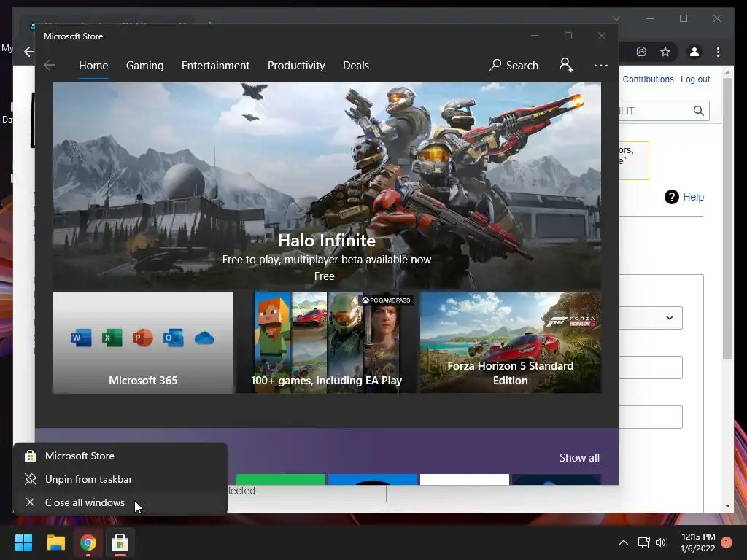Click the scroll up arrow in the browser
This screenshot has height=560, width=747.
pos(727,73)
